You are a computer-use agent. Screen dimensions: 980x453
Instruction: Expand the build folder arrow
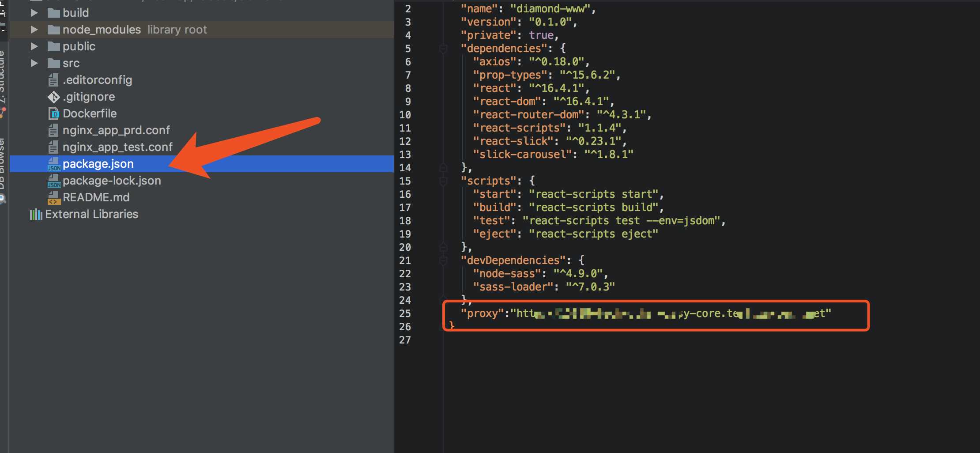[x=34, y=13]
